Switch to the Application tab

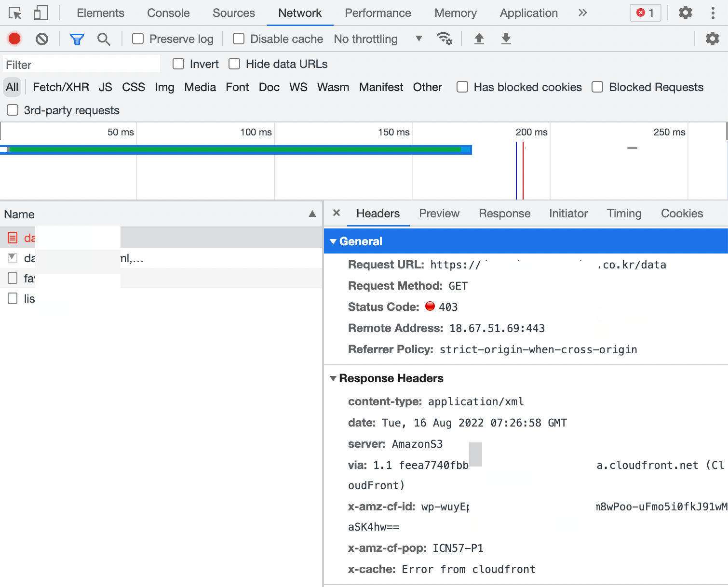tap(529, 13)
